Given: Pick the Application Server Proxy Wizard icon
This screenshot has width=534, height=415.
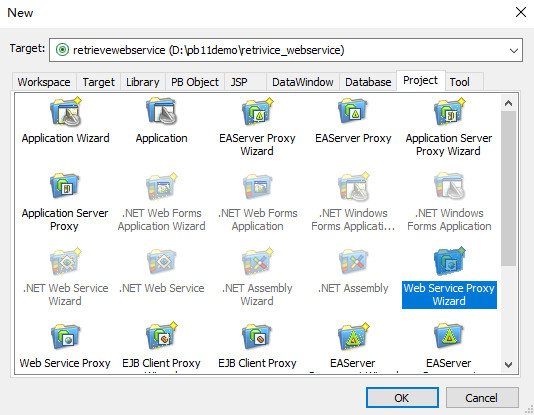Looking at the screenshot, I should point(449,111).
